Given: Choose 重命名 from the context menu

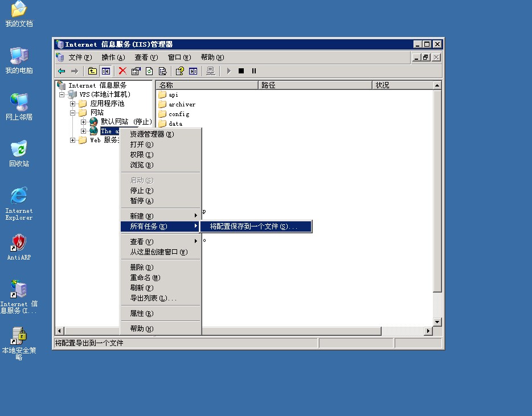Looking at the screenshot, I should pos(161,278).
